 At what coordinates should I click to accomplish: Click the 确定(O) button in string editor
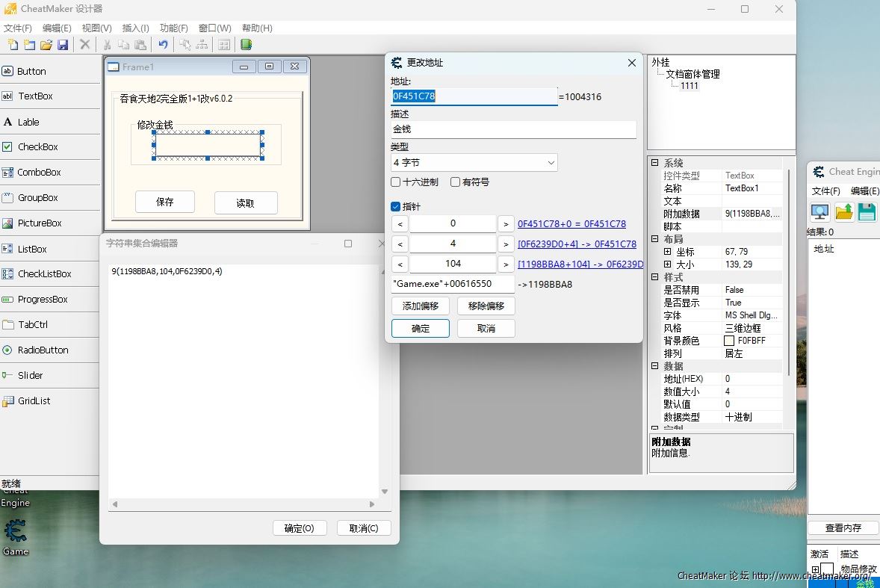pyautogui.click(x=299, y=528)
